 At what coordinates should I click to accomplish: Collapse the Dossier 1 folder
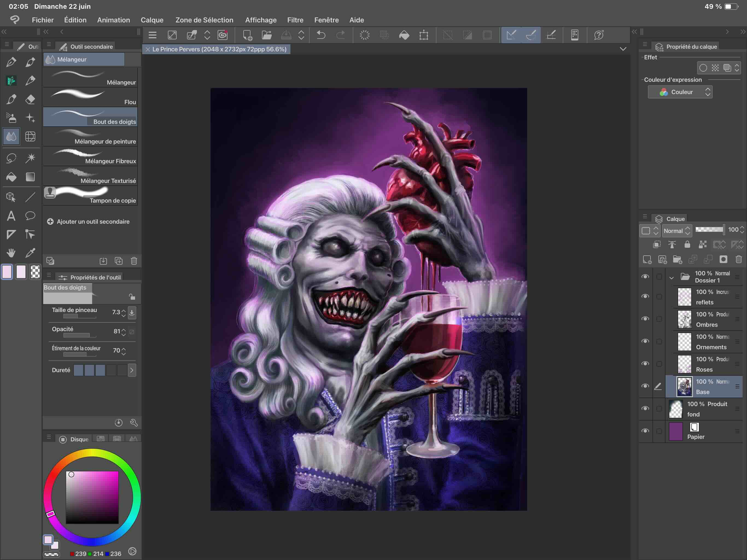coord(671,278)
